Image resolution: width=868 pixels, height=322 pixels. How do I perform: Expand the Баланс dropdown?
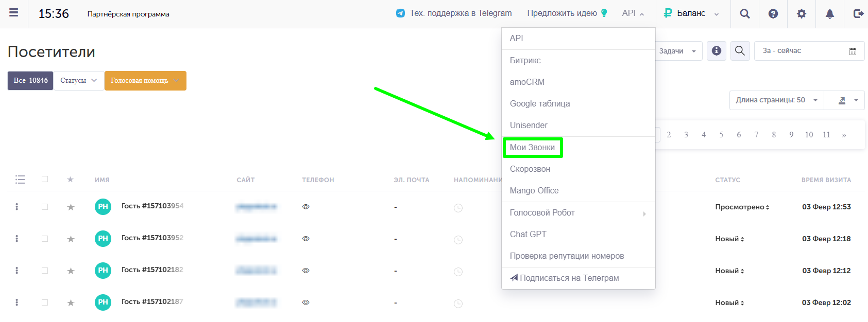[691, 13]
